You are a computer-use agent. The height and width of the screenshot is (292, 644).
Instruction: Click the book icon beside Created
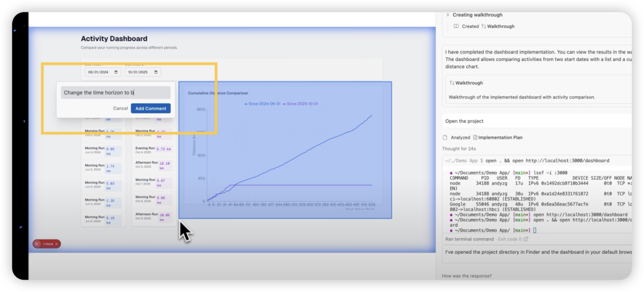click(x=456, y=26)
